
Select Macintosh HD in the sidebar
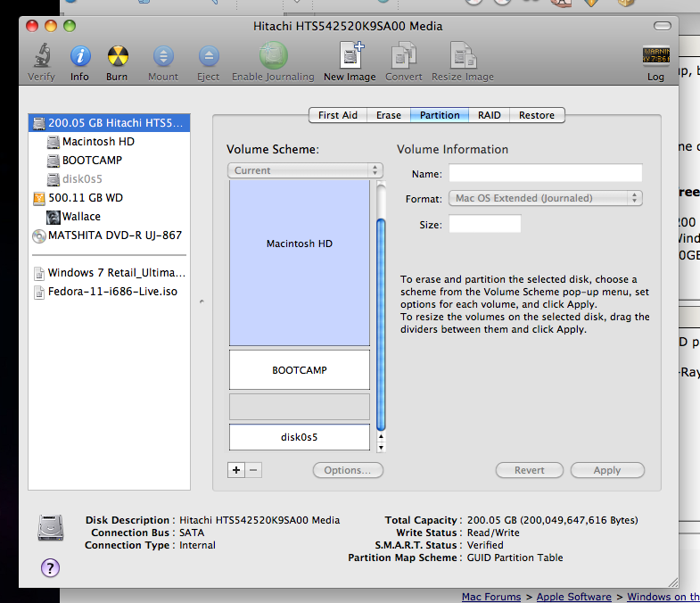click(110, 142)
